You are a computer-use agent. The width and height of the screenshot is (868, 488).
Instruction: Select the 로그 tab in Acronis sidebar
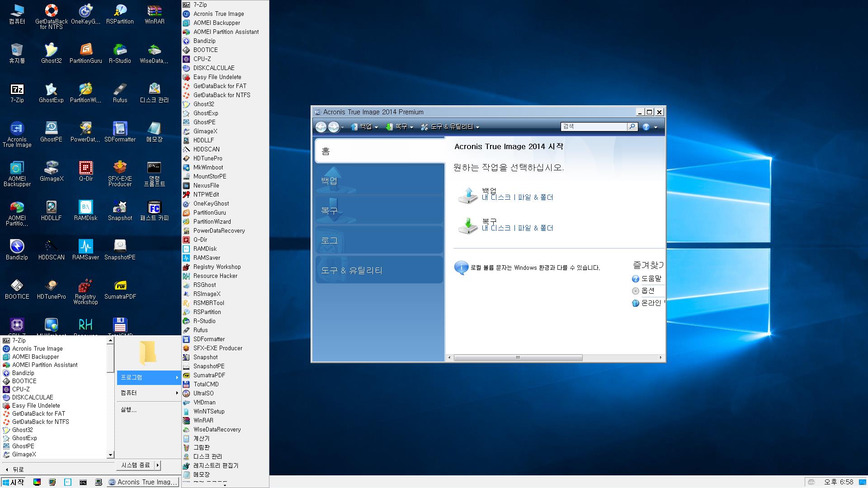pos(380,240)
